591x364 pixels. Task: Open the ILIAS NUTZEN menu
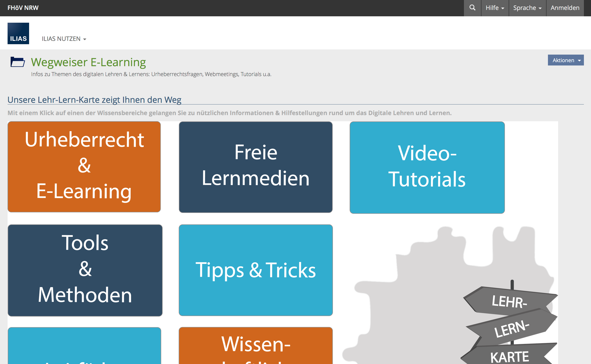(64, 39)
